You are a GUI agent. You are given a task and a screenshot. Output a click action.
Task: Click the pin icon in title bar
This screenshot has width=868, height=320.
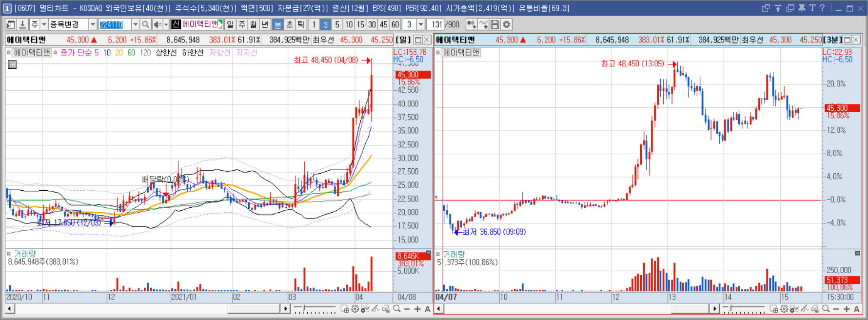pos(802,8)
